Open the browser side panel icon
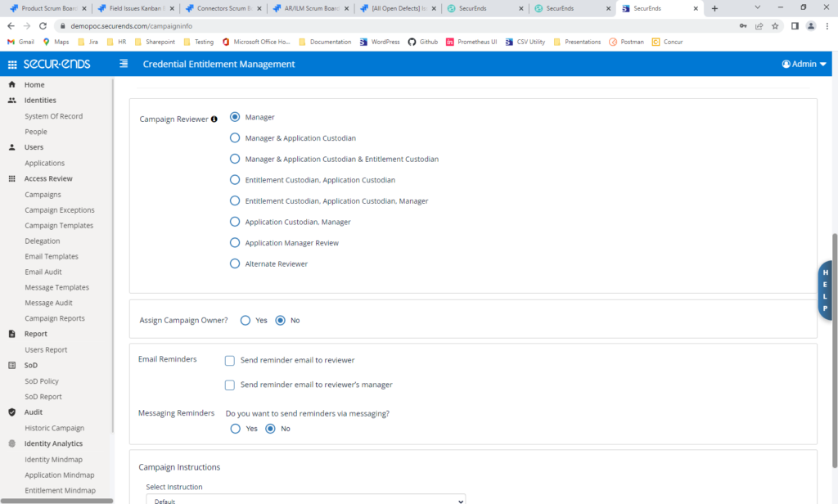The width and height of the screenshot is (838, 504). [795, 25]
